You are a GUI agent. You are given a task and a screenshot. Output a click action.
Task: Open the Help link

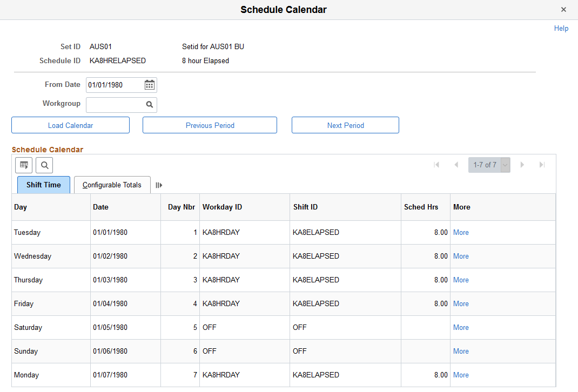pos(561,29)
